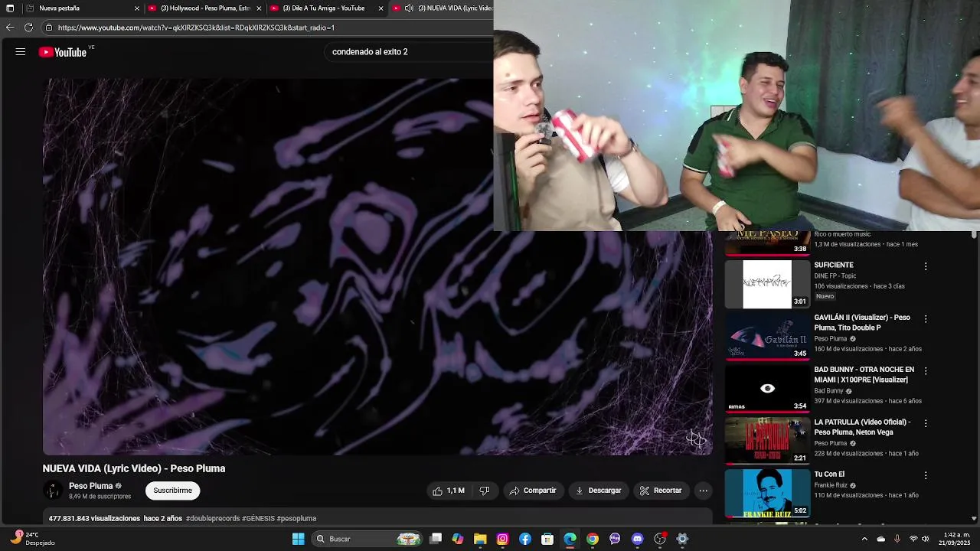Image resolution: width=980 pixels, height=551 pixels.
Task: Open the Tu Con El Frankie Ruiz thumbnail
Action: pos(767,493)
